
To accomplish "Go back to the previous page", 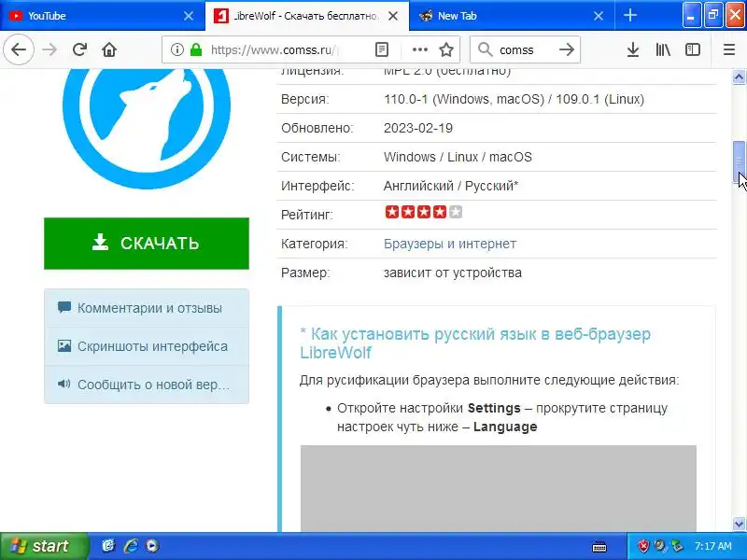I will pos(19,49).
